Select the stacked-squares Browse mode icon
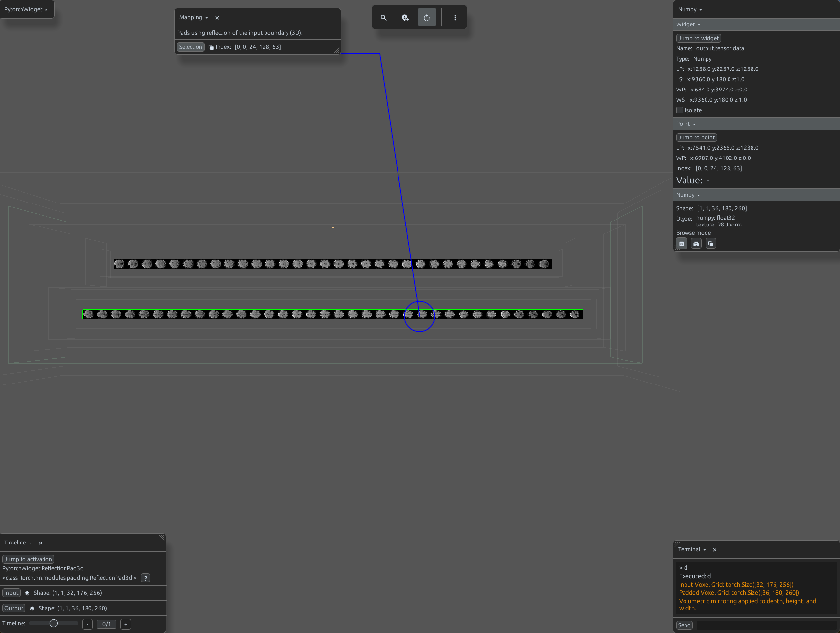This screenshot has width=840, height=633. pos(711,244)
